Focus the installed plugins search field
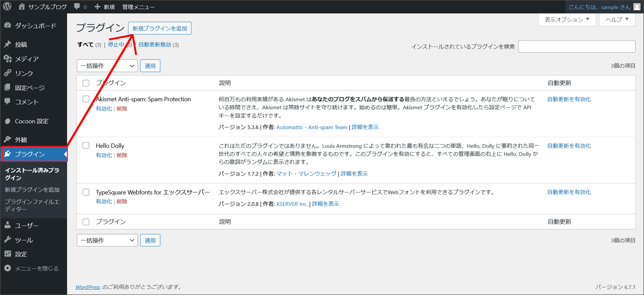Image resolution: width=644 pixels, height=295 pixels. (x=577, y=47)
